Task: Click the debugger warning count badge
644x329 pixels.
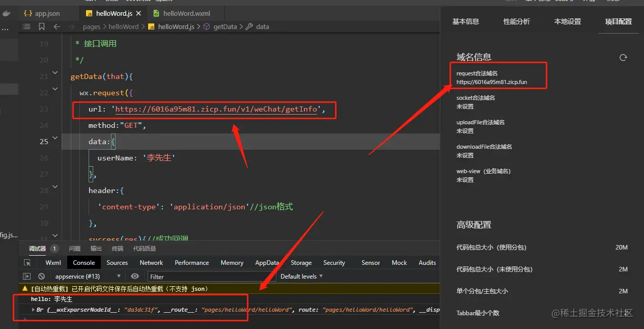Action: (54, 249)
